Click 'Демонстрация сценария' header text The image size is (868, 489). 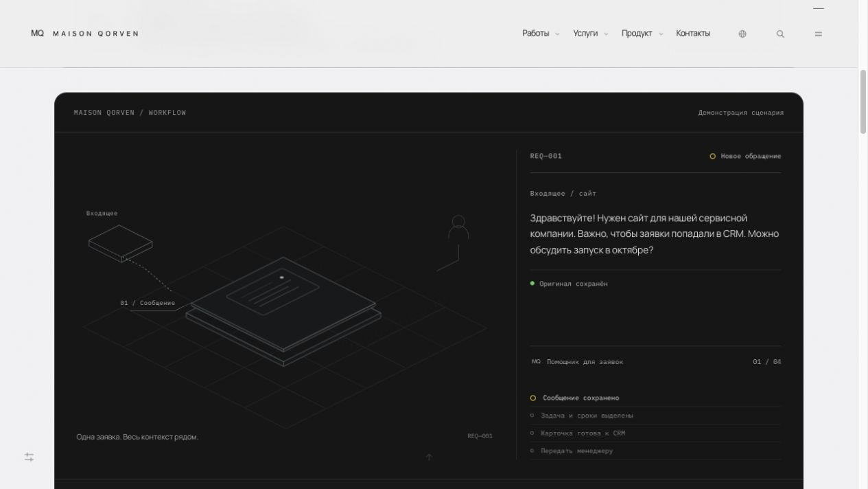pyautogui.click(x=741, y=113)
